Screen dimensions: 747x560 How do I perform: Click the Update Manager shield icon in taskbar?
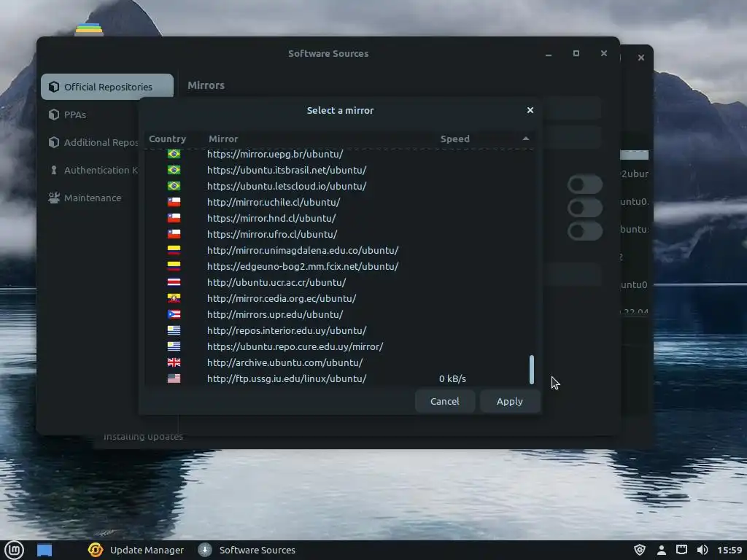(x=96, y=550)
